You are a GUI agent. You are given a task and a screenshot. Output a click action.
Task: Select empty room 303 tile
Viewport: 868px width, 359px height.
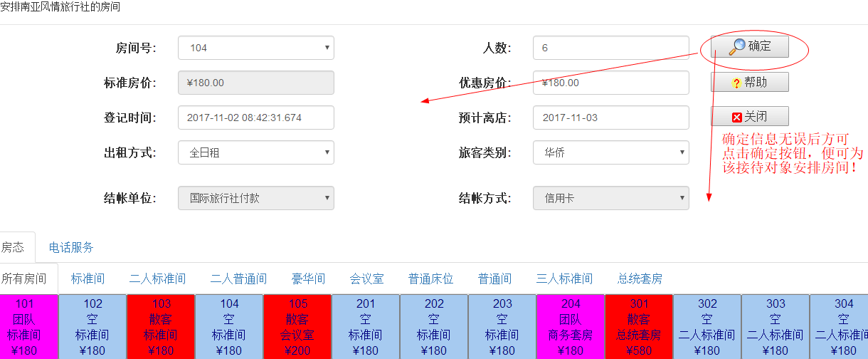[x=776, y=327]
